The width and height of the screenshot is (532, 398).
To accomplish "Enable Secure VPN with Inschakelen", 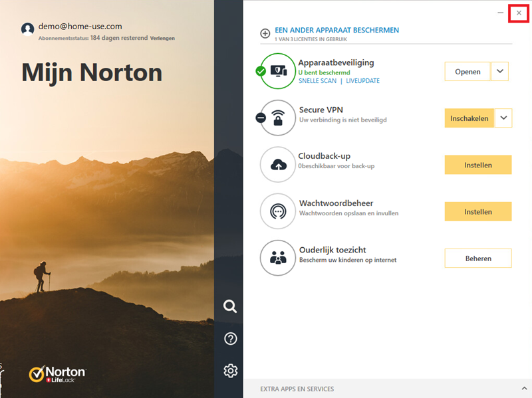I will [469, 118].
